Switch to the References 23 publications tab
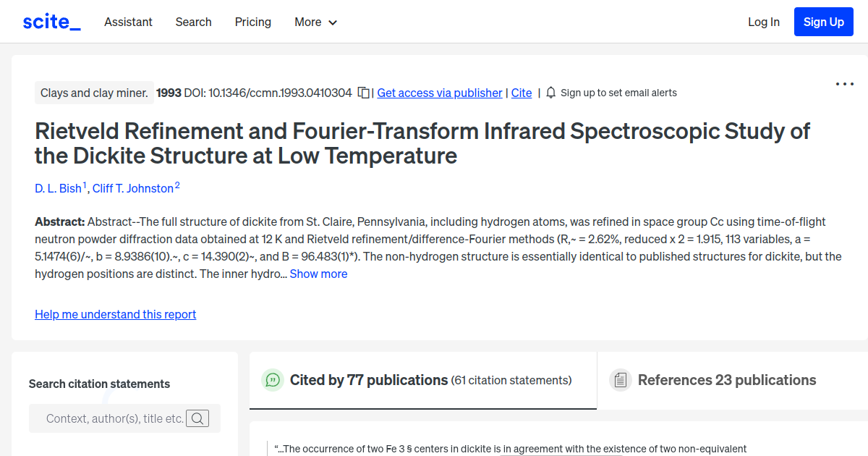Image resolution: width=868 pixels, height=456 pixels. tap(726, 379)
